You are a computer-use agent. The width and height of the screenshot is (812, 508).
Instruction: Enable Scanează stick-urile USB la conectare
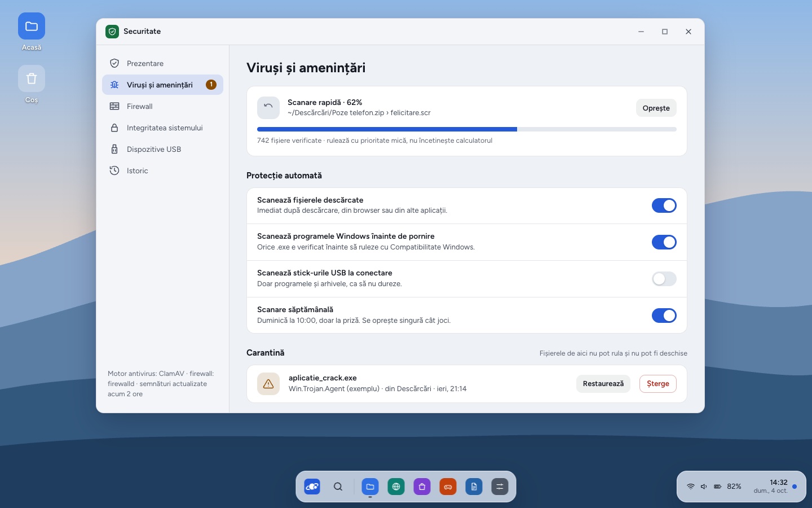point(664,279)
